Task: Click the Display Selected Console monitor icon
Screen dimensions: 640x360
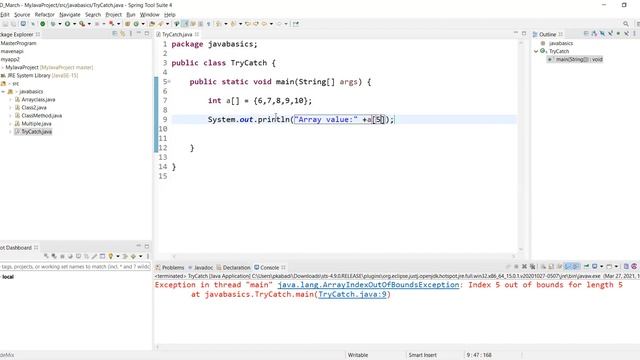Action: pos(595,267)
